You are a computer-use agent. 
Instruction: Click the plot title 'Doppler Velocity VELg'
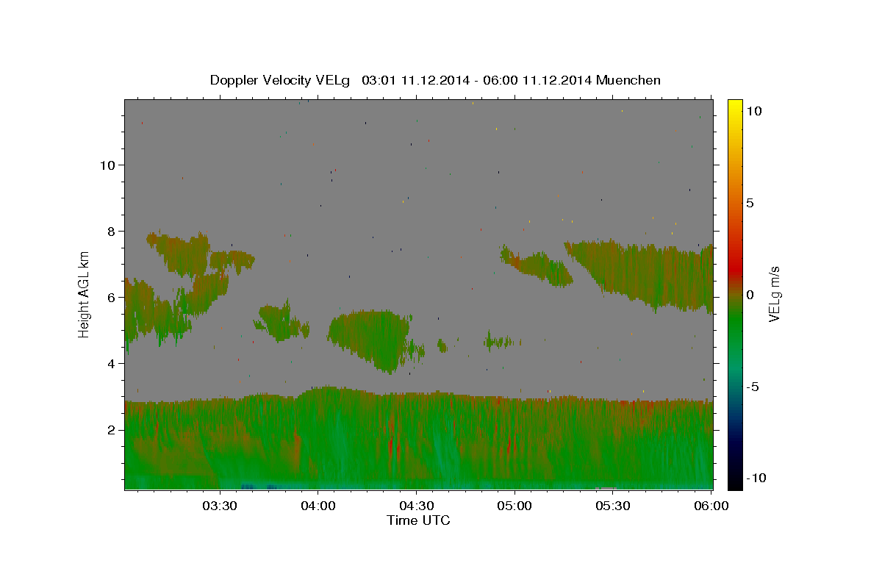[282, 81]
